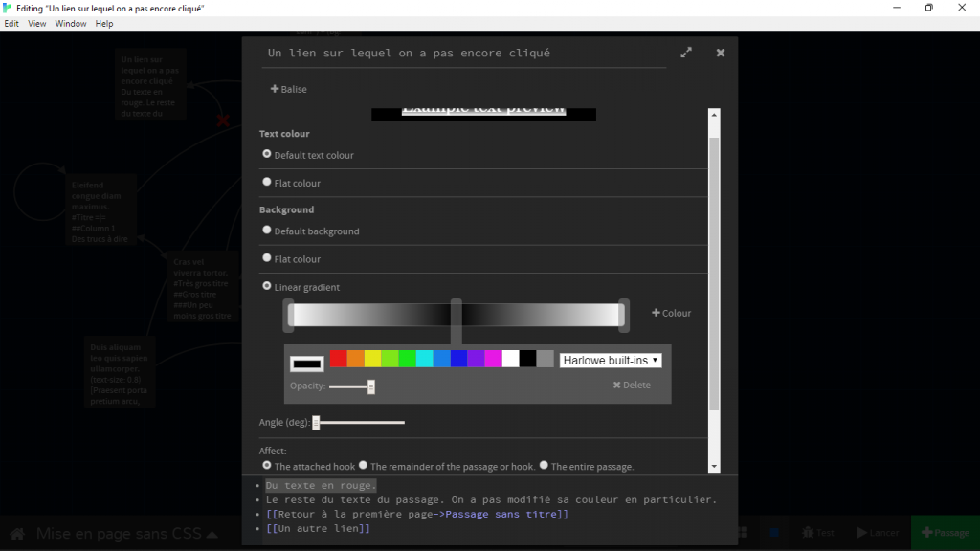Select Flat colour under Text colour
980x551 pixels.
coord(267,182)
